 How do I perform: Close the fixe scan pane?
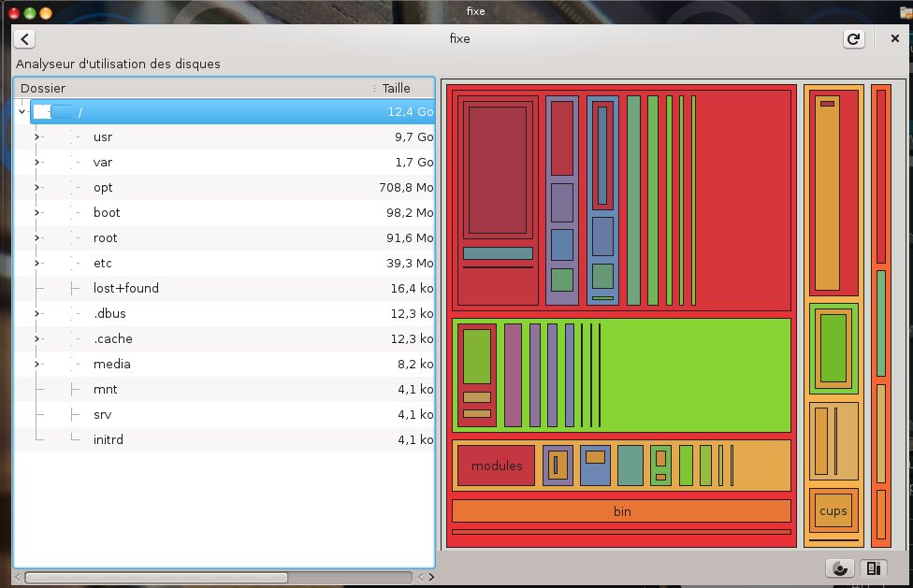tap(895, 38)
